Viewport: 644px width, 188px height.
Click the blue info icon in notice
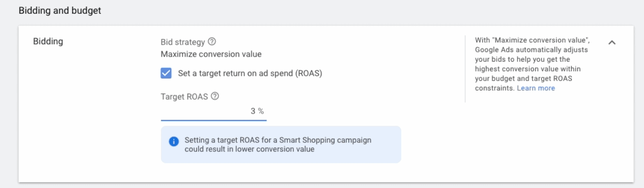point(174,141)
